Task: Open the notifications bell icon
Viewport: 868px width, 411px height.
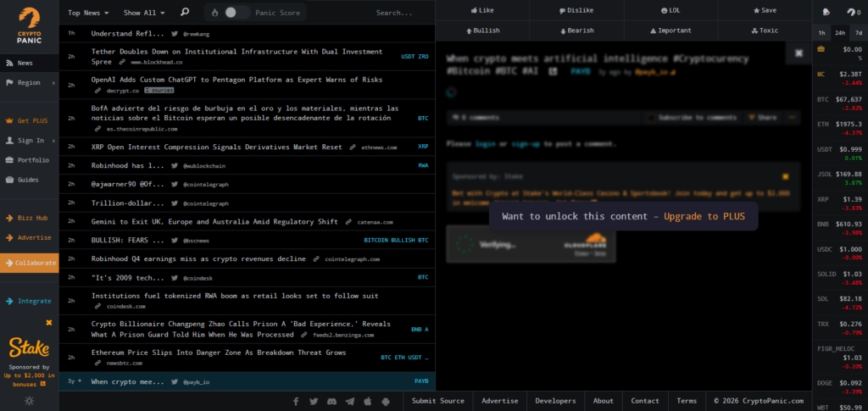Action: [x=824, y=12]
